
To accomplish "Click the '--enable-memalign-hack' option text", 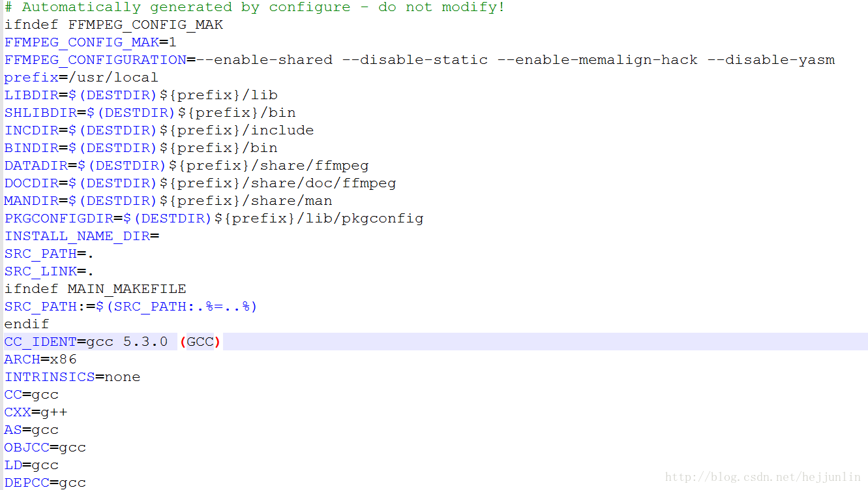I will click(597, 60).
